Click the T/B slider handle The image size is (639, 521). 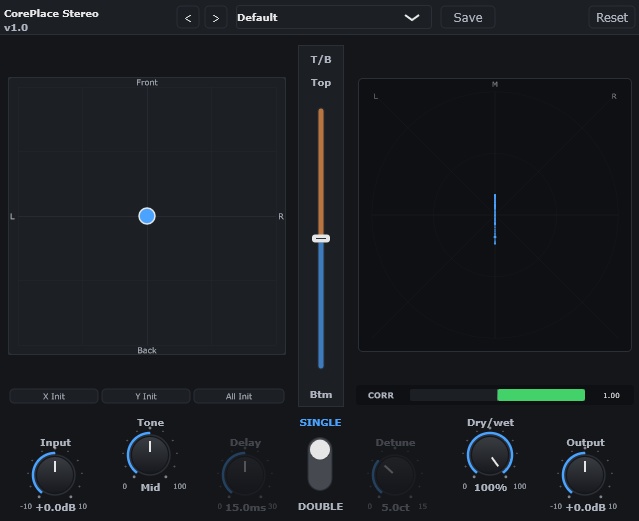pos(321,238)
